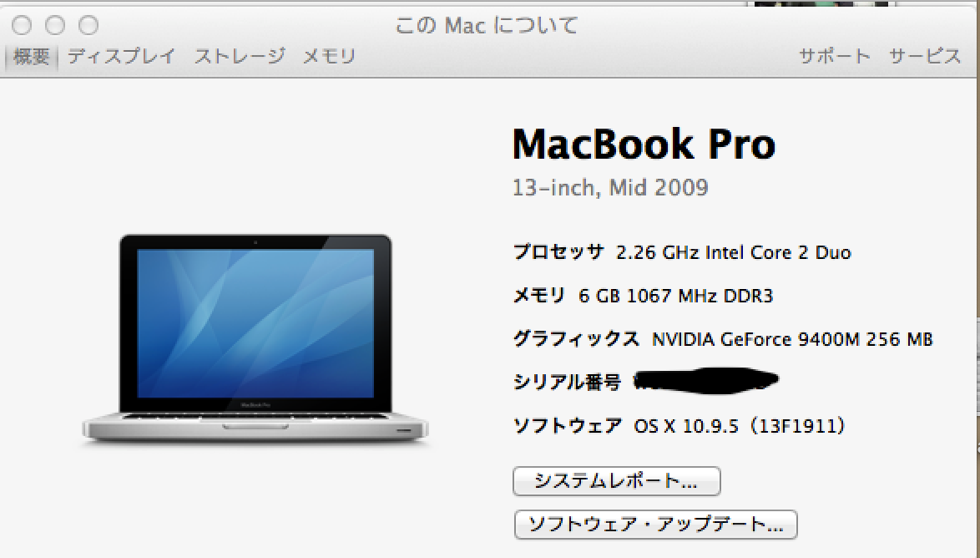Open the ストレージ tab
980x558 pixels.
[x=240, y=56]
